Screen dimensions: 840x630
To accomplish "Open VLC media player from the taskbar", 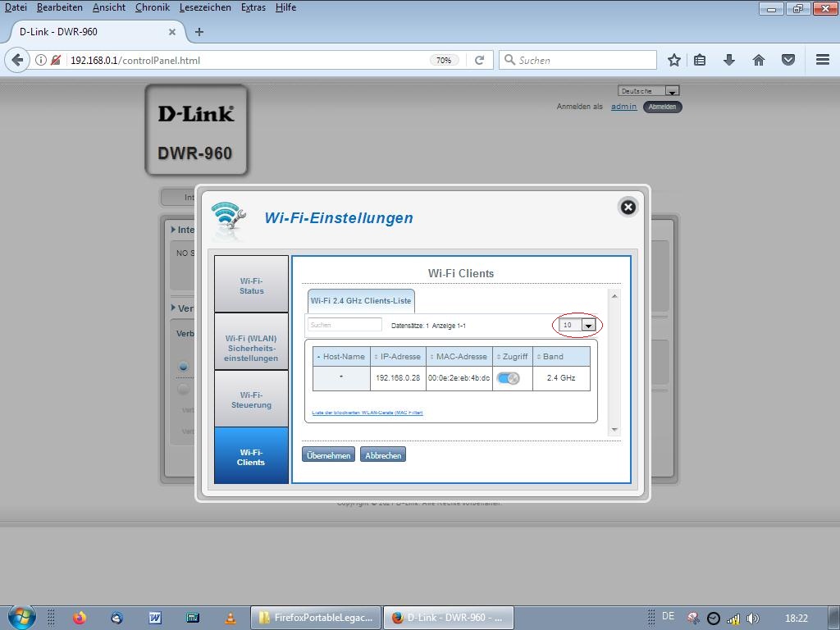I will [x=231, y=619].
